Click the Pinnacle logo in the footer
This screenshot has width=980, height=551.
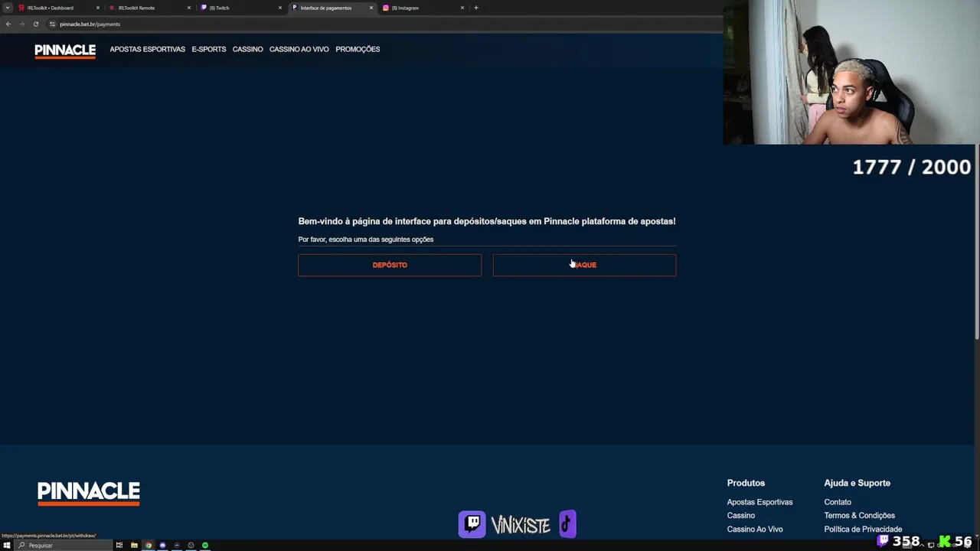[89, 493]
